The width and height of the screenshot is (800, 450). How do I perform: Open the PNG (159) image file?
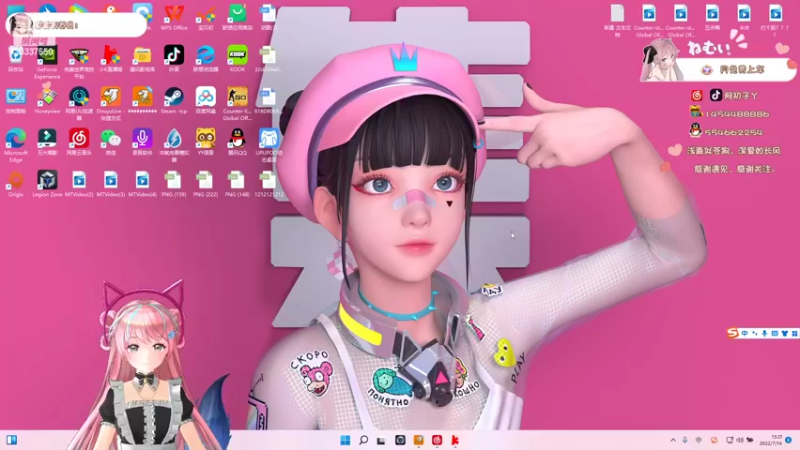click(174, 184)
